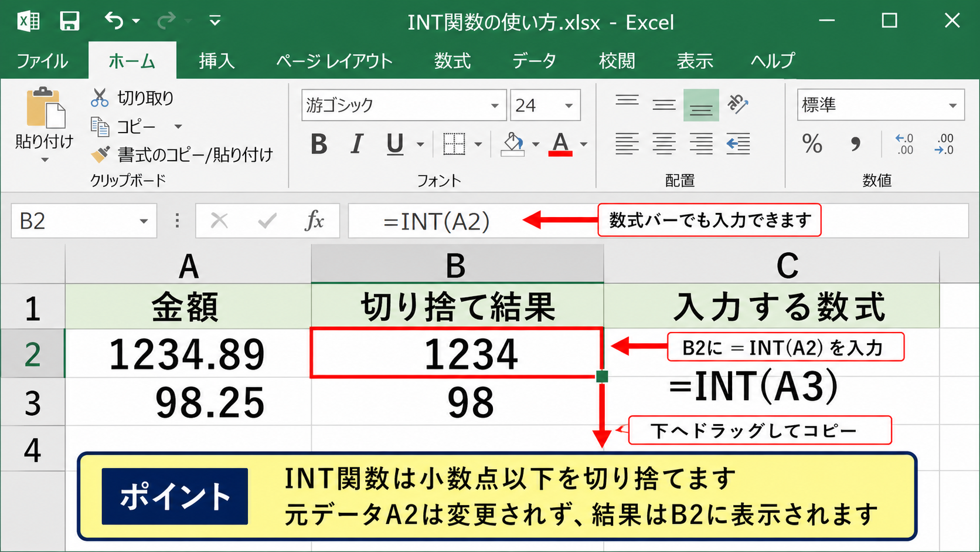Viewport: 980px width, 552px height.
Task: Click the コピー button
Action: (124, 126)
